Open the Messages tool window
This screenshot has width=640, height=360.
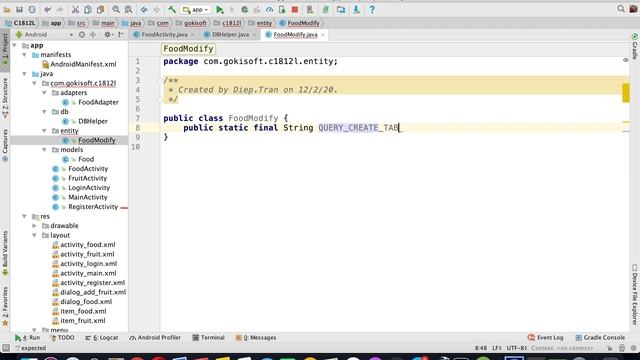[x=256, y=338]
